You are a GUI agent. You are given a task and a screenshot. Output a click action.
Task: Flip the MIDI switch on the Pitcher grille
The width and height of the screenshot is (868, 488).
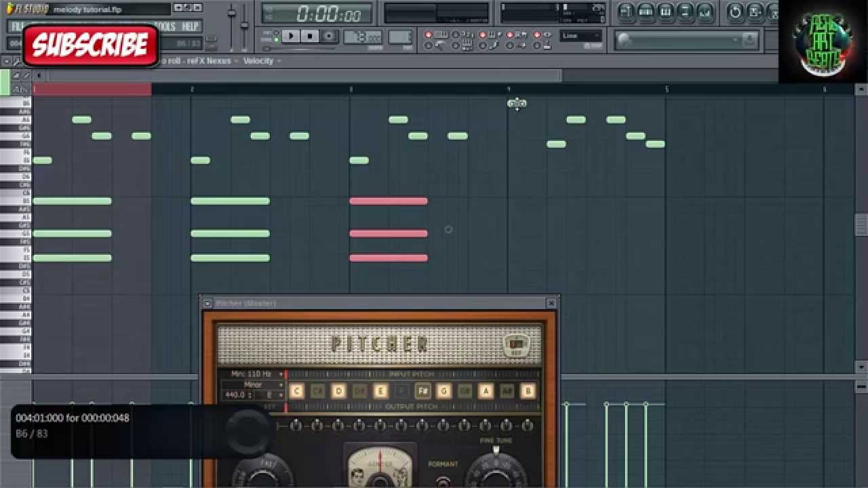tap(516, 346)
